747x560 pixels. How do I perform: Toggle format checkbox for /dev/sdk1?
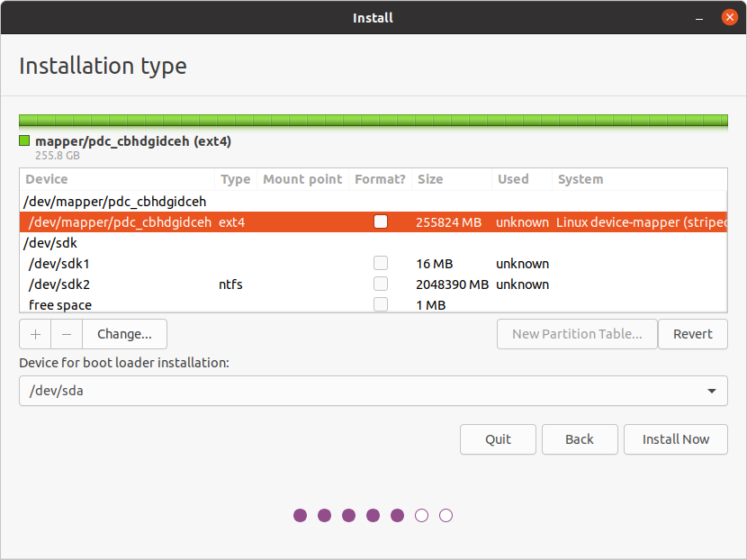[x=381, y=263]
